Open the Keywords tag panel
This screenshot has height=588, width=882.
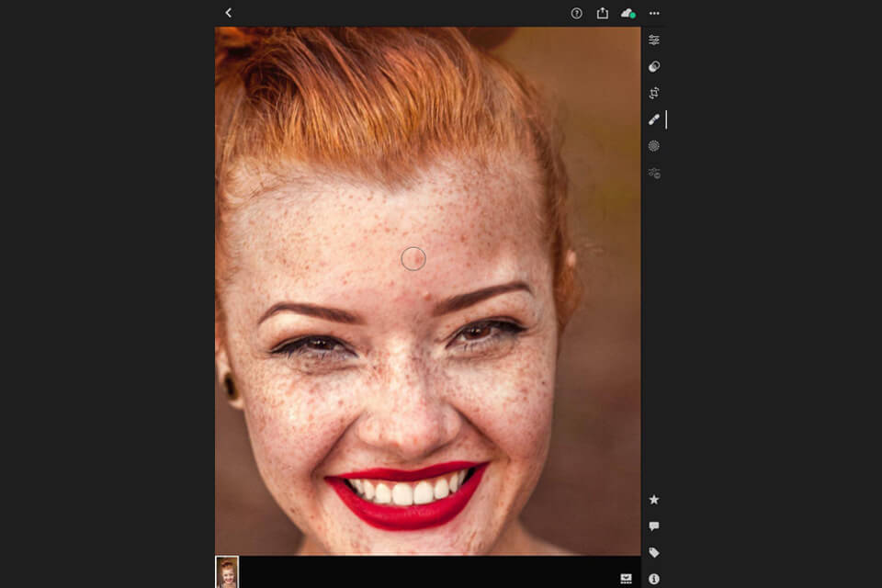pos(654,552)
